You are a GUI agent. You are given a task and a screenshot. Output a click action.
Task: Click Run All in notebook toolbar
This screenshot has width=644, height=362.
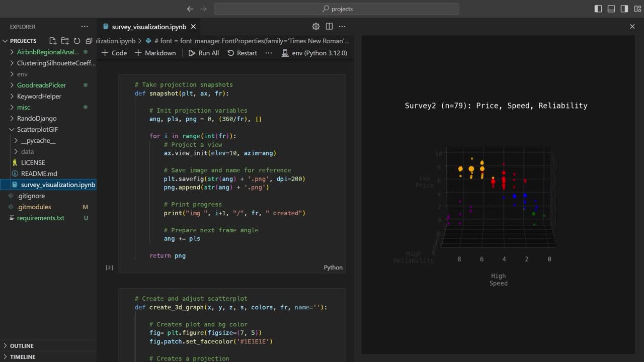204,53
